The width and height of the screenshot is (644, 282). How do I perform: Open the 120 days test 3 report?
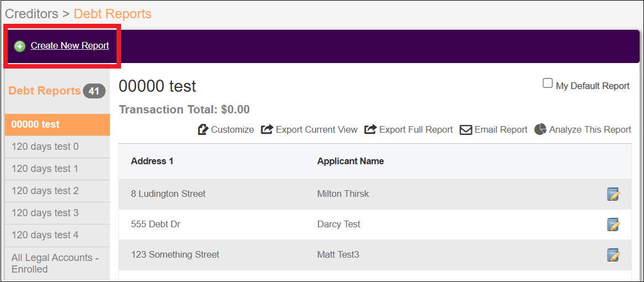pos(57,213)
